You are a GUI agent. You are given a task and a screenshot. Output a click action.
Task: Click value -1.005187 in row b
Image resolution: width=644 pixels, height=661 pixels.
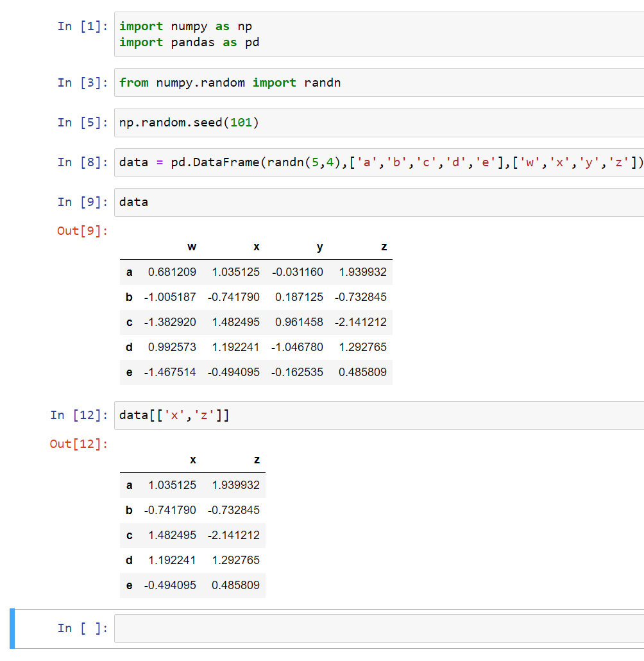[170, 297]
